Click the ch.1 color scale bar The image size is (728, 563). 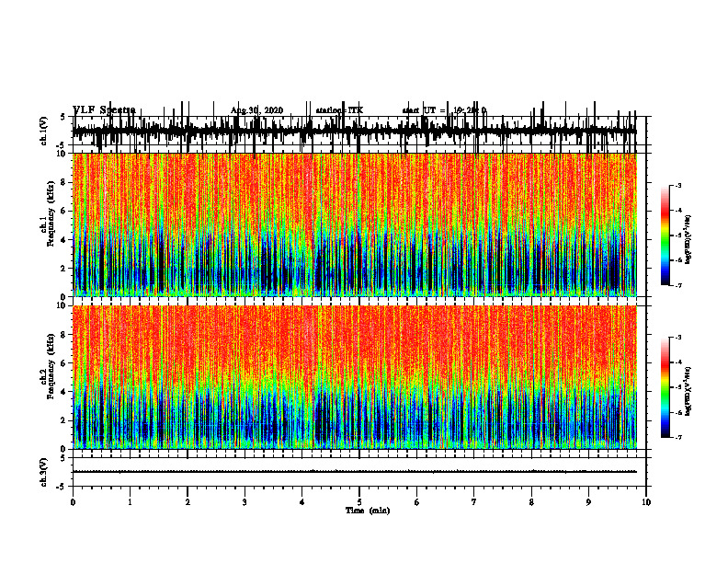[x=665, y=236]
